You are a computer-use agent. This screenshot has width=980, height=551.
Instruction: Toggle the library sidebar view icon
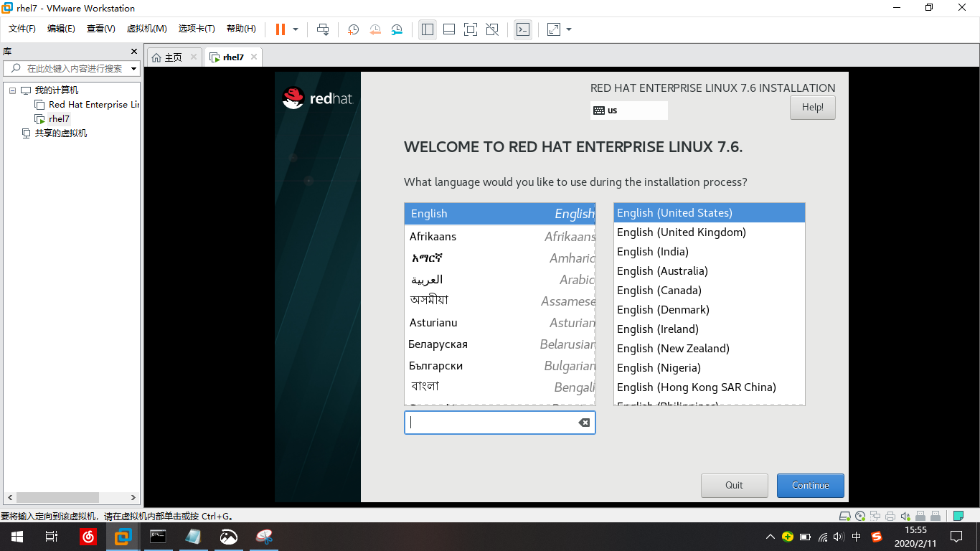tap(428, 29)
